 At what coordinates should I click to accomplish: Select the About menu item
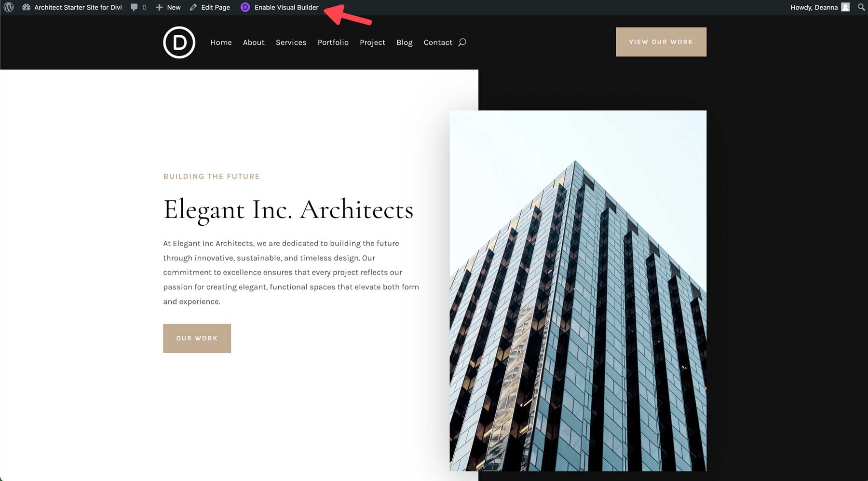(x=254, y=42)
